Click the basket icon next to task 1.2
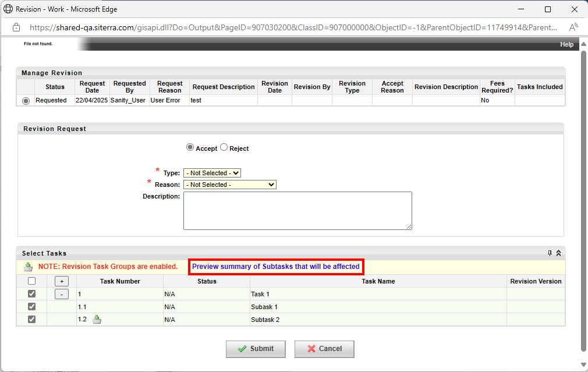The height and width of the screenshot is (372, 588). click(x=97, y=320)
